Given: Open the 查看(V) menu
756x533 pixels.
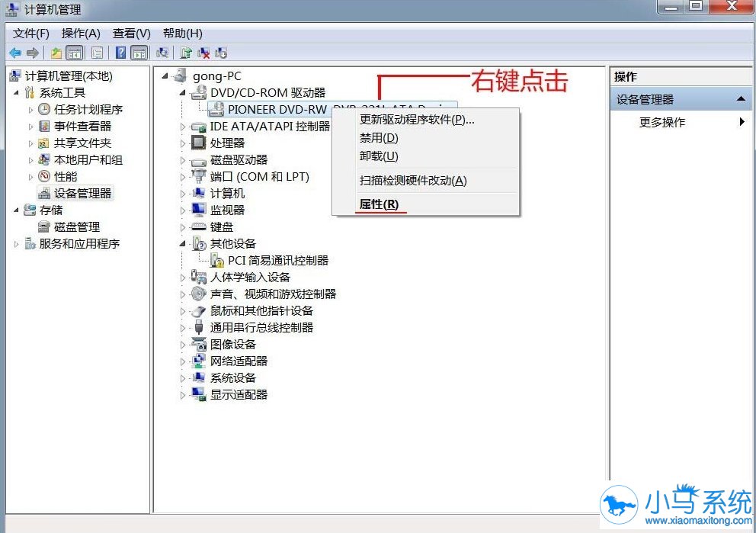Looking at the screenshot, I should click(x=131, y=34).
